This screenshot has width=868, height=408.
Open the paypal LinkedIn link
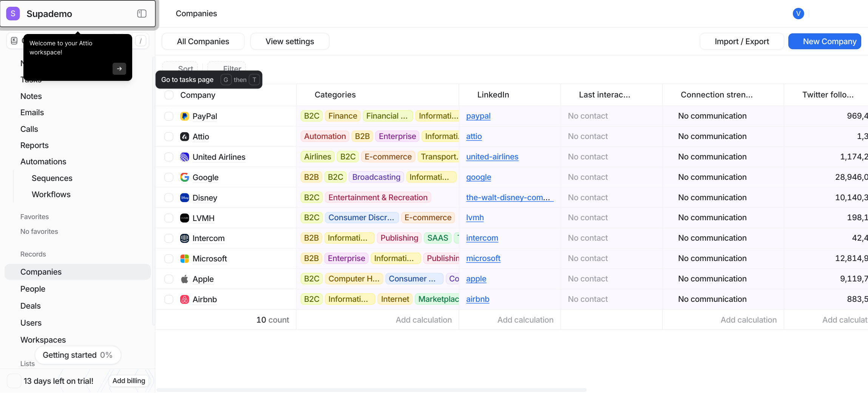[x=478, y=116]
